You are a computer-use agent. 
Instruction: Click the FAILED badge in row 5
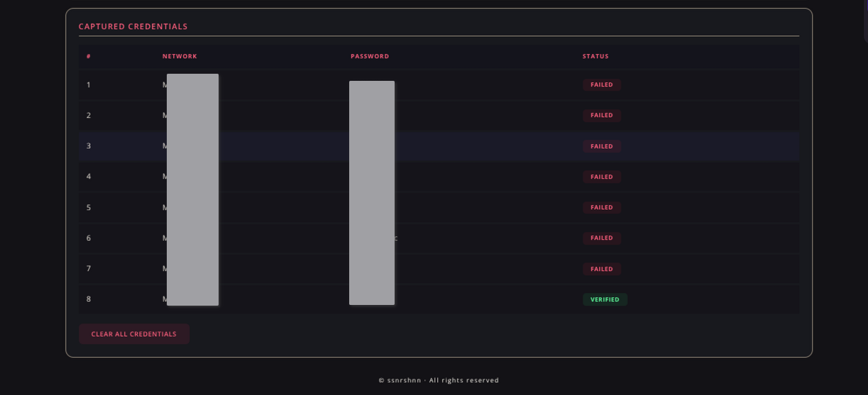click(601, 207)
